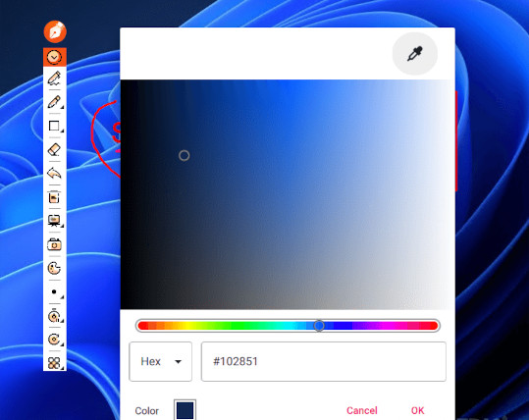This screenshot has height=420, width=529.
Task: Select the eraser tool
Action: (x=54, y=149)
